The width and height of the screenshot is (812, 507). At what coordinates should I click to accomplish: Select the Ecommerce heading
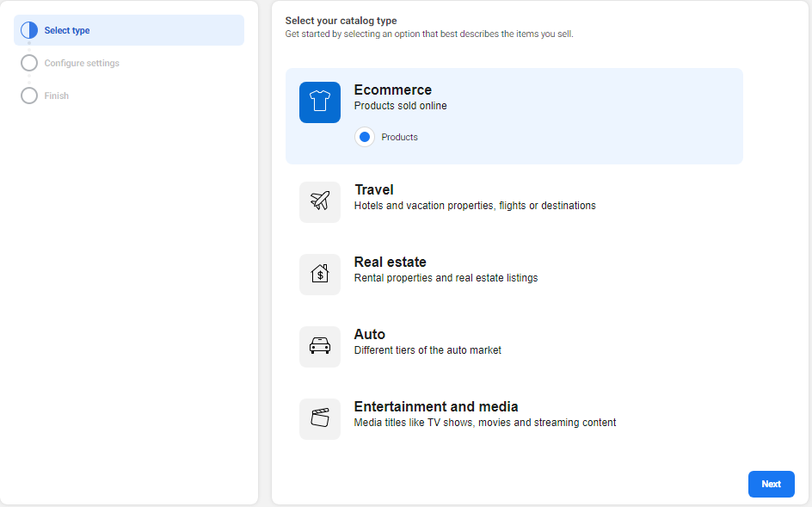pos(392,90)
